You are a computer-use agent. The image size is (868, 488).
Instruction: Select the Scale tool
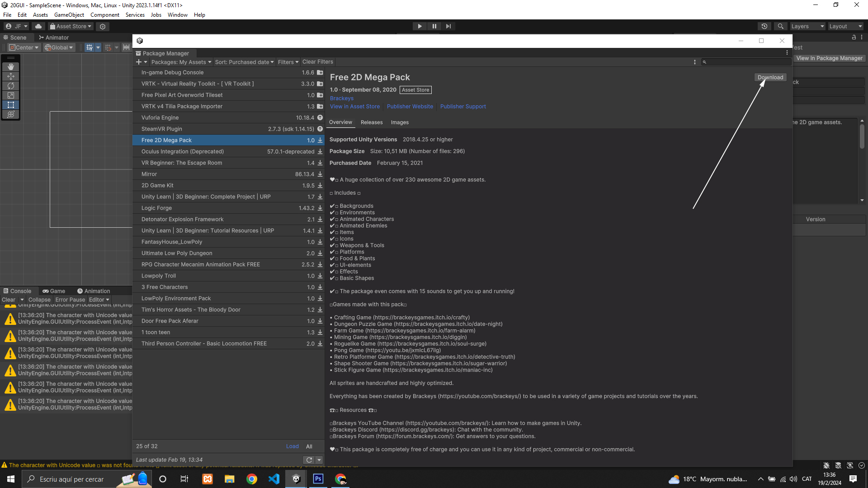[11, 95]
